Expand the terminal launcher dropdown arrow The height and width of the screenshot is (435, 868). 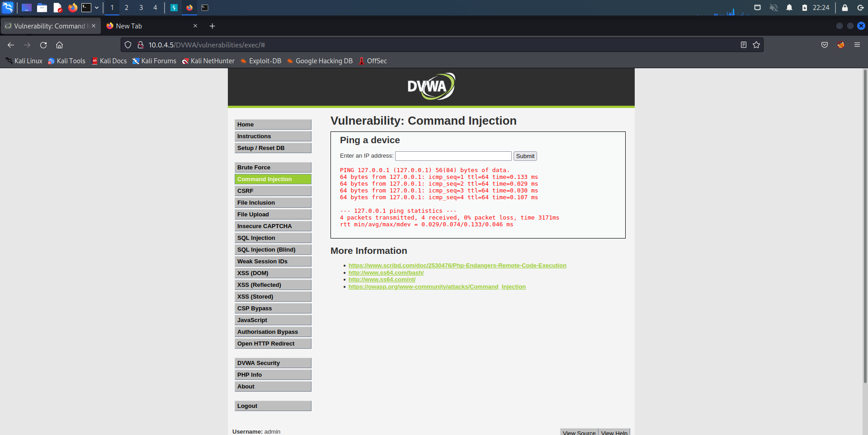tap(97, 8)
